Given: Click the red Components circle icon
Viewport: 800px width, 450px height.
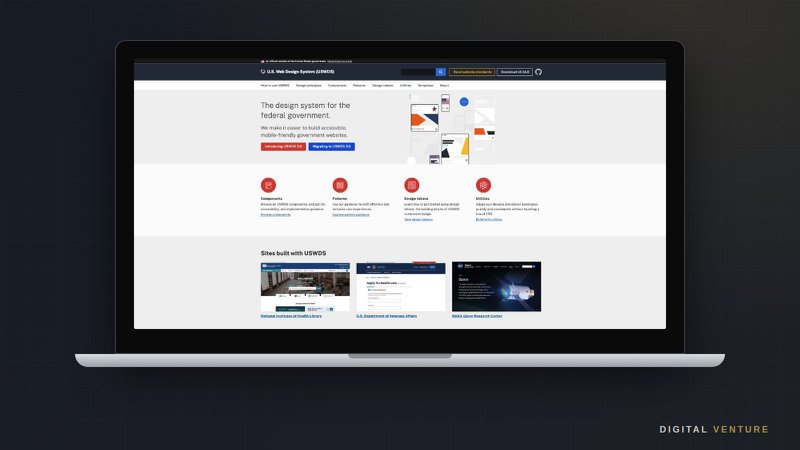Looking at the screenshot, I should point(268,185).
